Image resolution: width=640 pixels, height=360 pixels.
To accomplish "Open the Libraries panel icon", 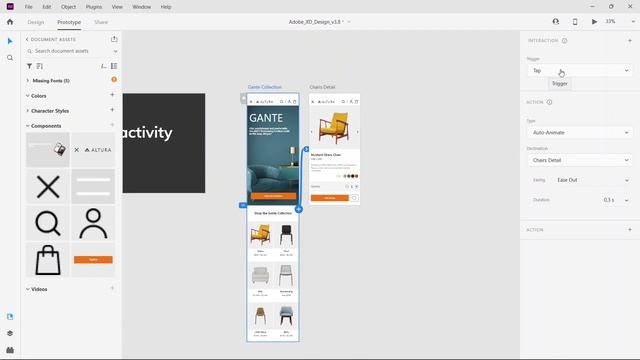I will (10, 317).
